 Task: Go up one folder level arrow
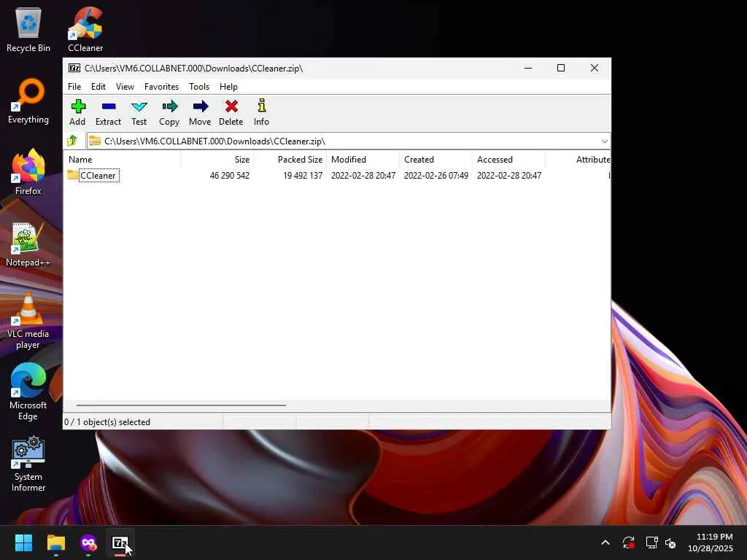[72, 141]
